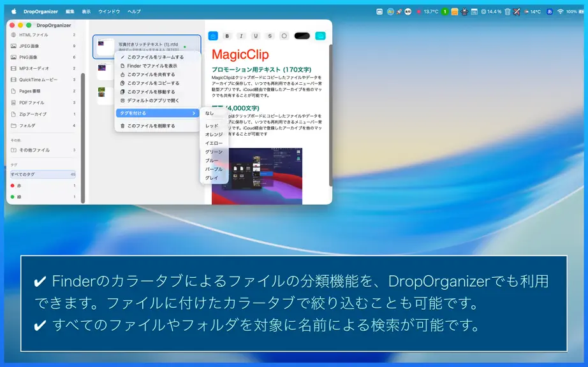The height and width of the screenshot is (367, 588).
Task: Open the ヘルプ menu in the menu bar
Action: [134, 11]
